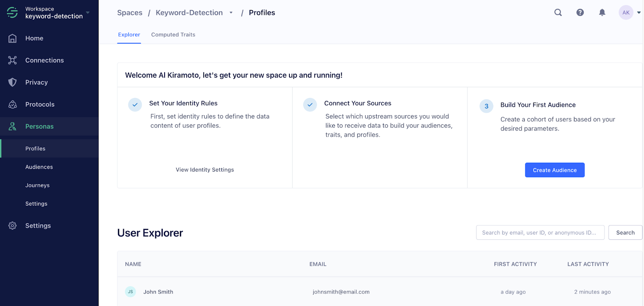Expand the keyword-detection workspace switcher arrow
This screenshot has height=306, width=644.
pyautogui.click(x=88, y=12)
